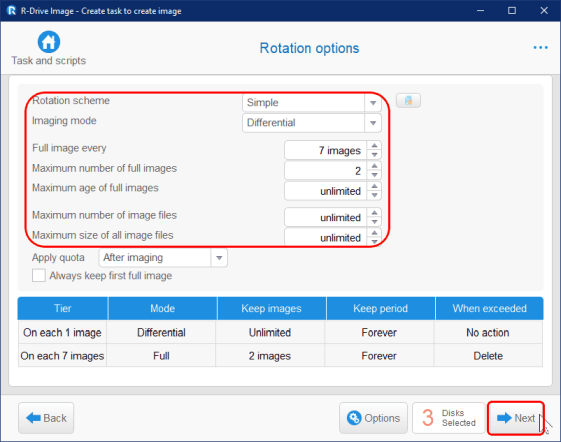
Task: Click the Maximum size of all image files field
Action: tap(326, 237)
